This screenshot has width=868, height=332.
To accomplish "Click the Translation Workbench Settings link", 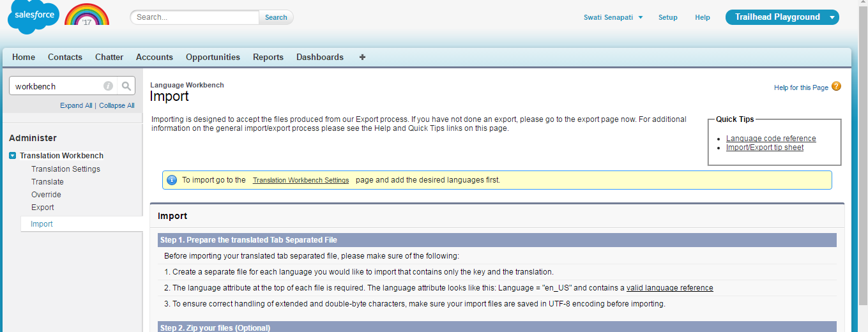I will [301, 180].
